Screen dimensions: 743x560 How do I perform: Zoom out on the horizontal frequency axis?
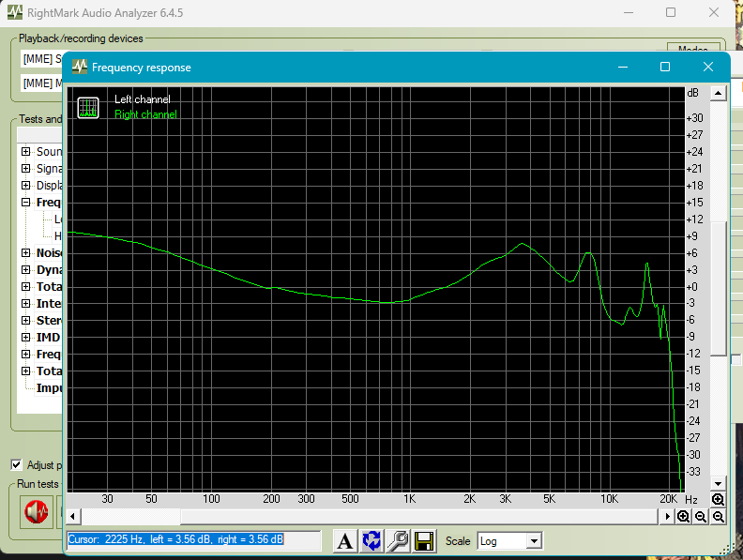pos(701,517)
